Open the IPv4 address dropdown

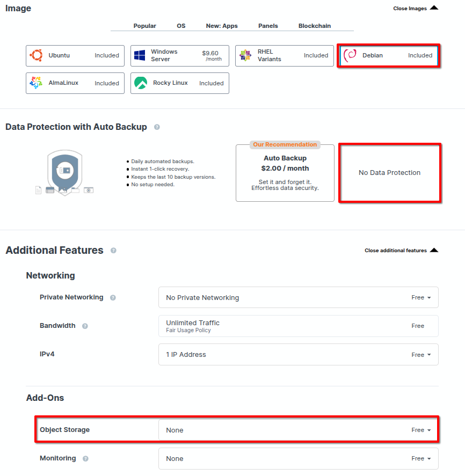(x=298, y=355)
